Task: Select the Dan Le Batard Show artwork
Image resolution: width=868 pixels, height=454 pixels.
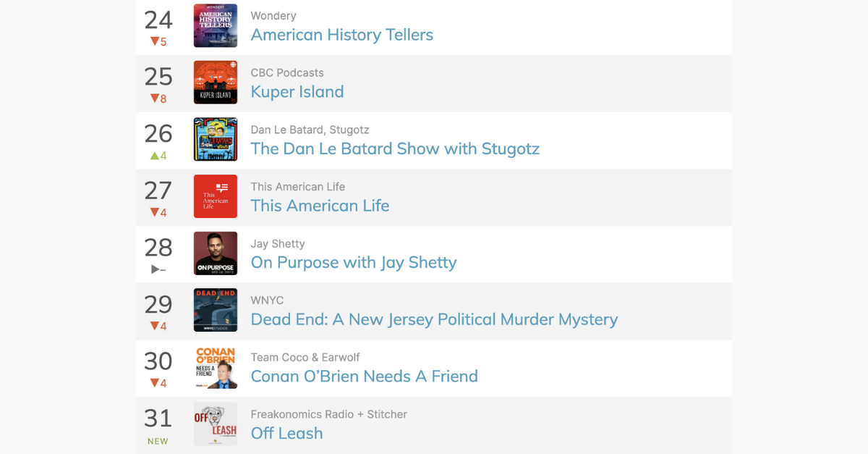Action: click(x=216, y=140)
